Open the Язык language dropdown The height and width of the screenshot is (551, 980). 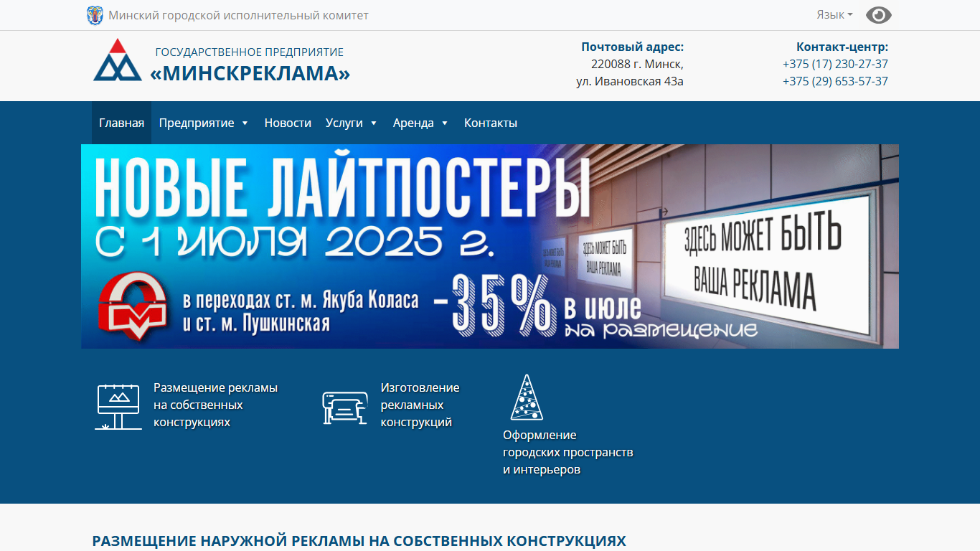click(834, 14)
